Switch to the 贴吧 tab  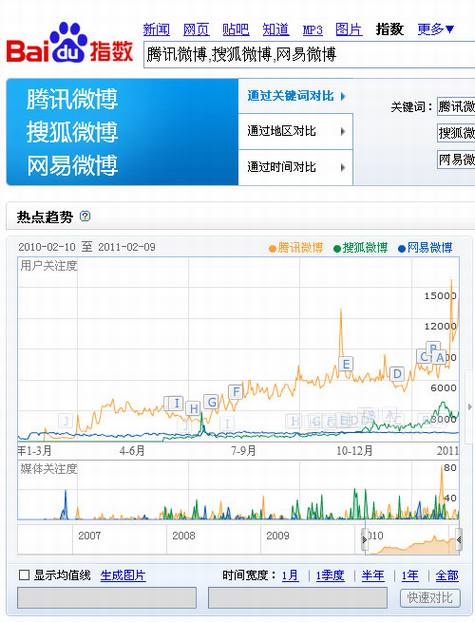pyautogui.click(x=236, y=29)
